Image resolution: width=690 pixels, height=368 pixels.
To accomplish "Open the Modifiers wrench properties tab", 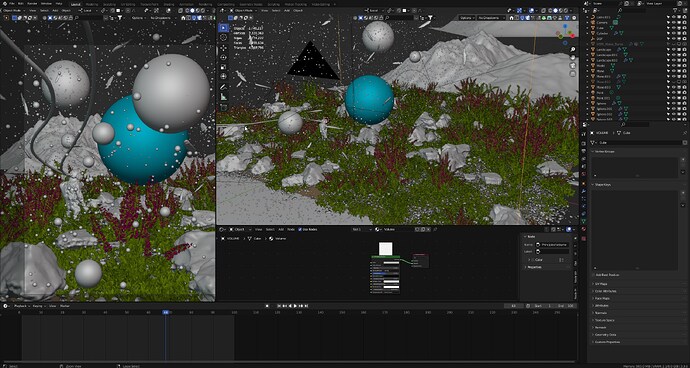I will point(584,191).
